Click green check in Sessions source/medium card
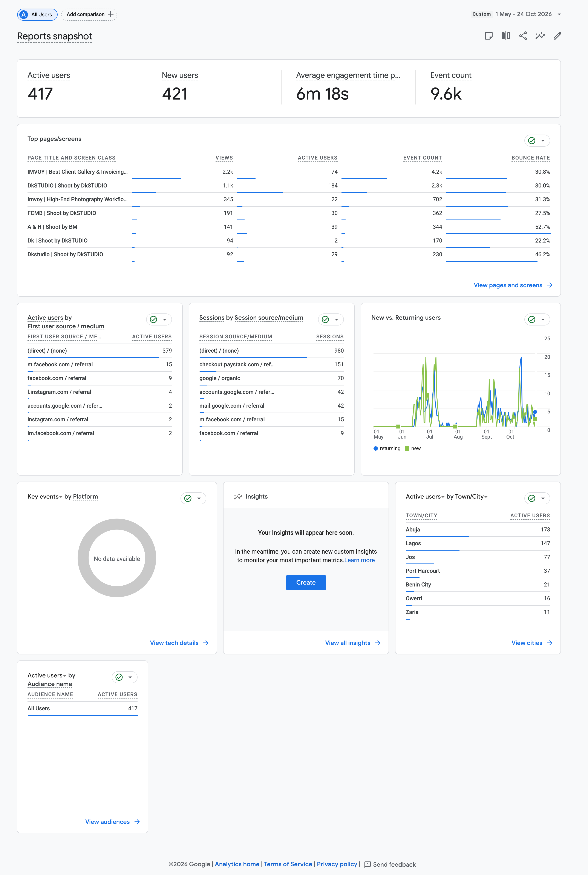This screenshot has width=588, height=875. pyautogui.click(x=325, y=319)
